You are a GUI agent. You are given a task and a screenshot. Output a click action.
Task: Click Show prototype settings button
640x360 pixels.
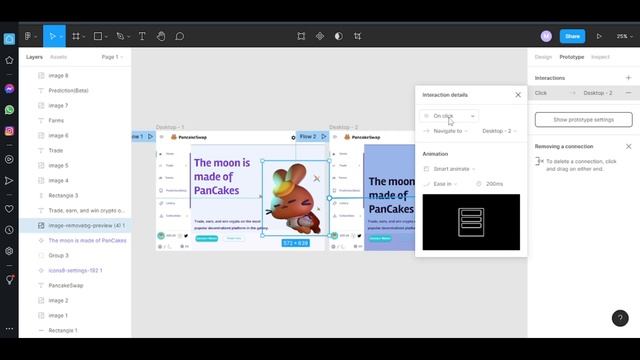(583, 120)
